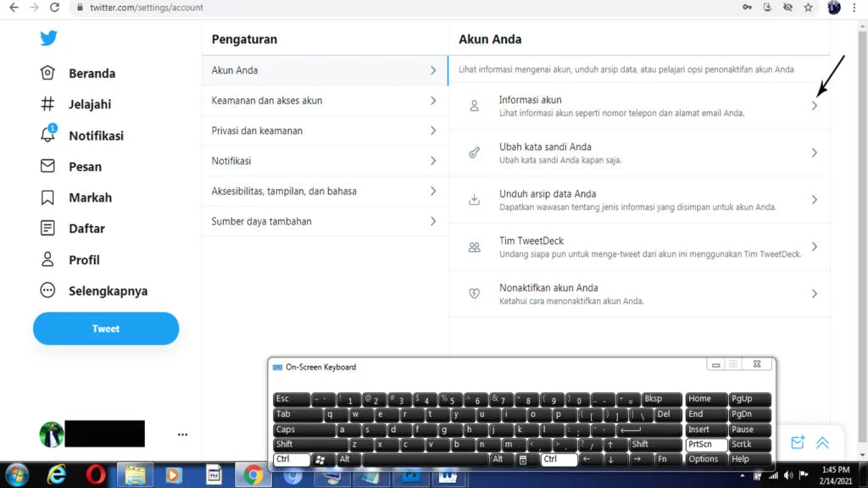Open Tim TweetDeck link

pyautogui.click(x=639, y=247)
